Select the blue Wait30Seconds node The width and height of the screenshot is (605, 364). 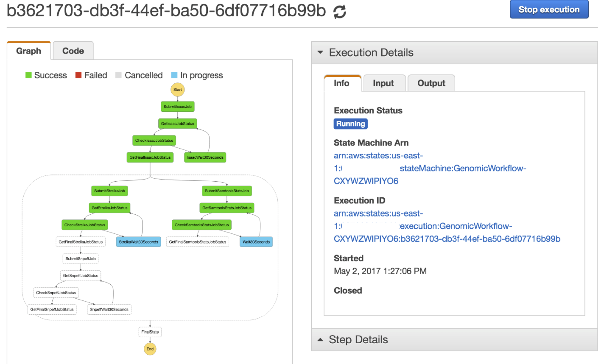256,242
